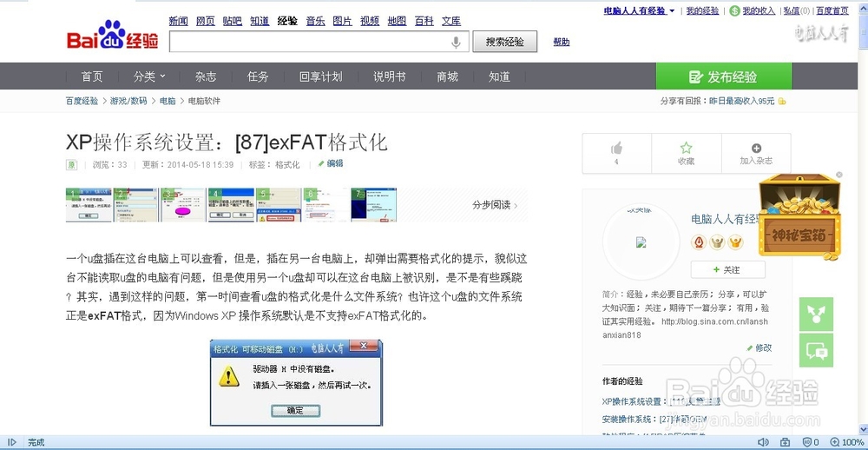Click the 帮助 help link
This screenshot has height=450, width=868.
pos(562,42)
